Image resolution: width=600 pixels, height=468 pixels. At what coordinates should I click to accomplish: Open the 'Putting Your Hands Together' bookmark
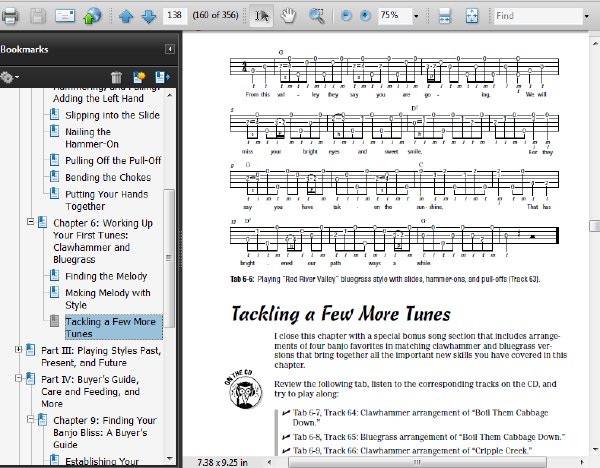(x=106, y=200)
